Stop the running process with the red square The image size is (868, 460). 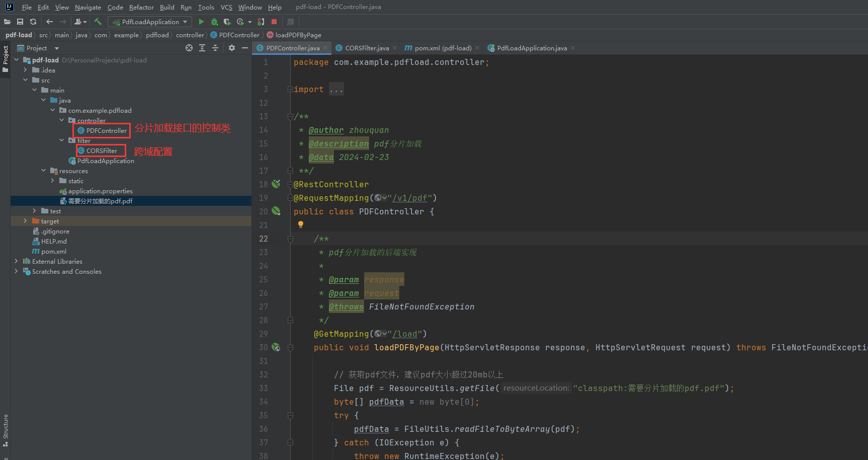click(x=274, y=22)
